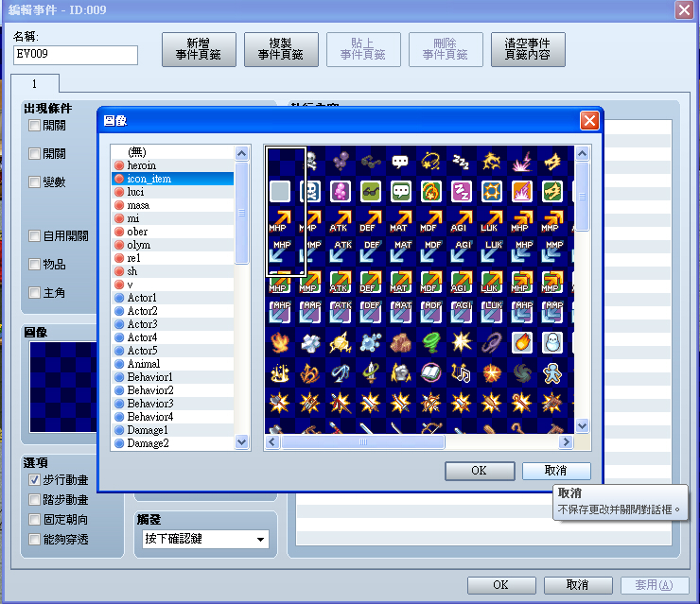The image size is (700, 604).
Task: Click icon grid down scroll arrow
Action: tap(582, 425)
